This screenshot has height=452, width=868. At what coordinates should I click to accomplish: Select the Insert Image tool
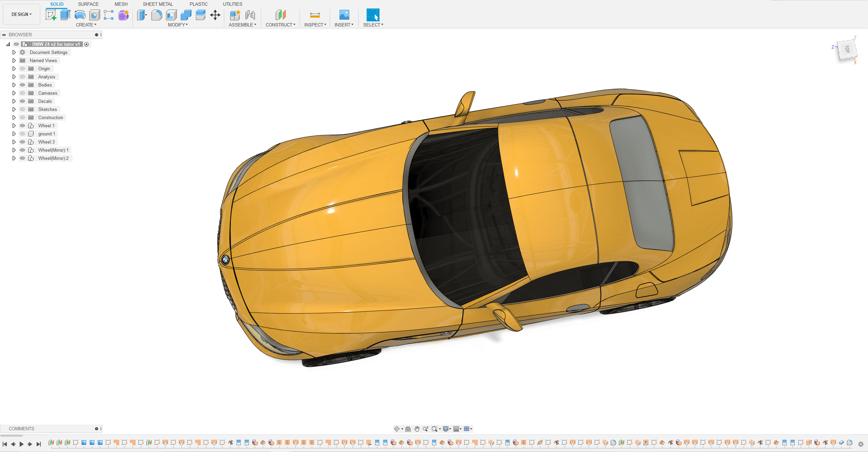coord(344,15)
